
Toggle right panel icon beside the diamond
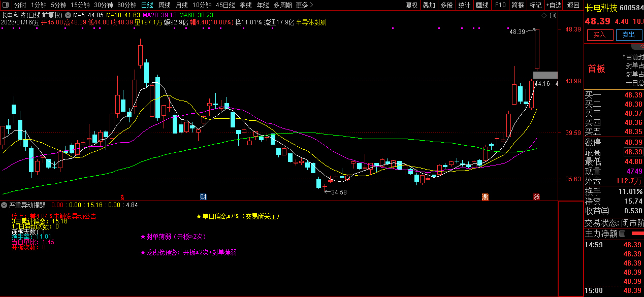pos(552,16)
